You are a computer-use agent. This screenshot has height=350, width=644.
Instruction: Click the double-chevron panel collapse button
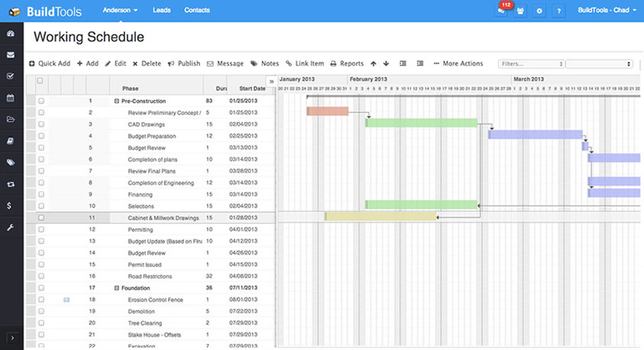(x=272, y=81)
